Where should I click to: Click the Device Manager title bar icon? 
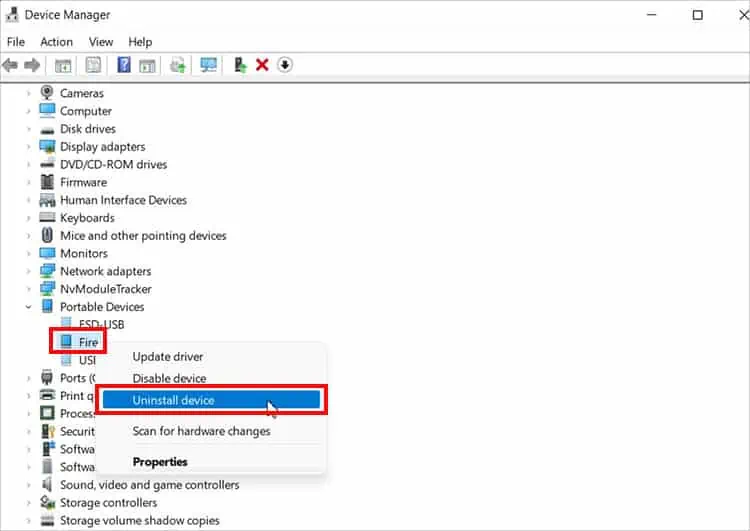pyautogui.click(x=11, y=14)
